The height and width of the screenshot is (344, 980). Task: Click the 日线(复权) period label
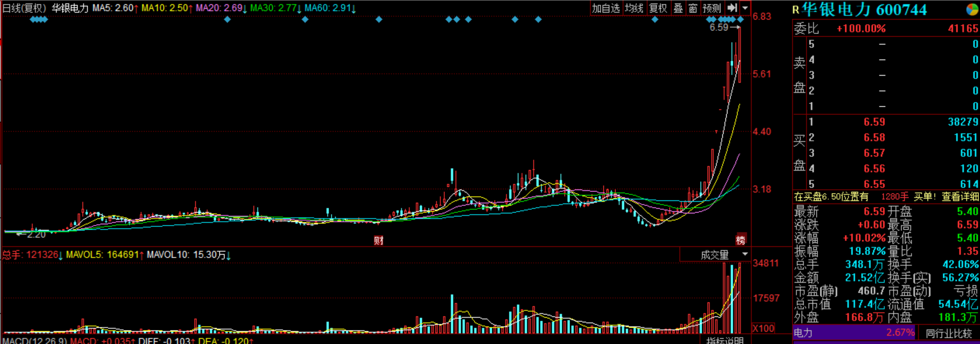(25, 8)
